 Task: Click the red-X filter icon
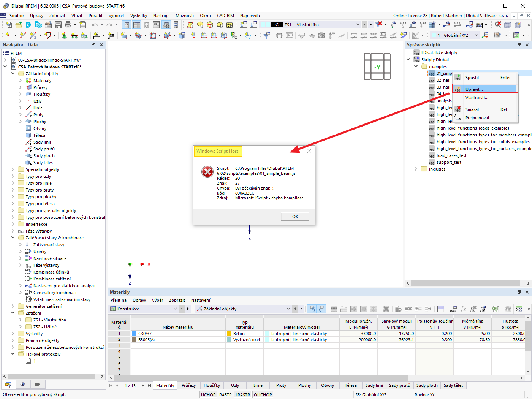[378, 25]
